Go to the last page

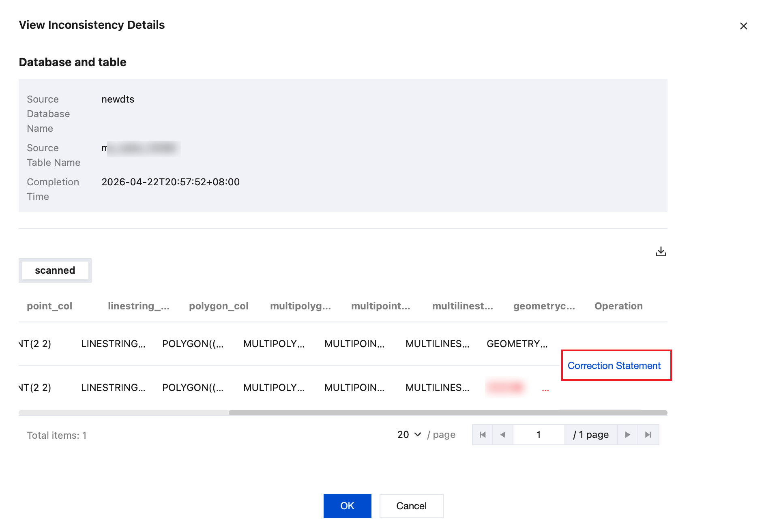tap(648, 435)
